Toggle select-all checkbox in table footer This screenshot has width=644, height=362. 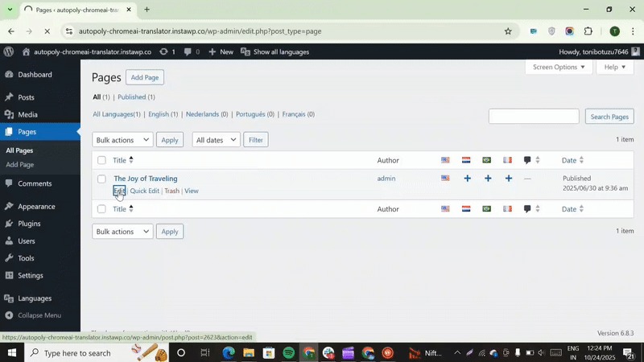tap(101, 209)
